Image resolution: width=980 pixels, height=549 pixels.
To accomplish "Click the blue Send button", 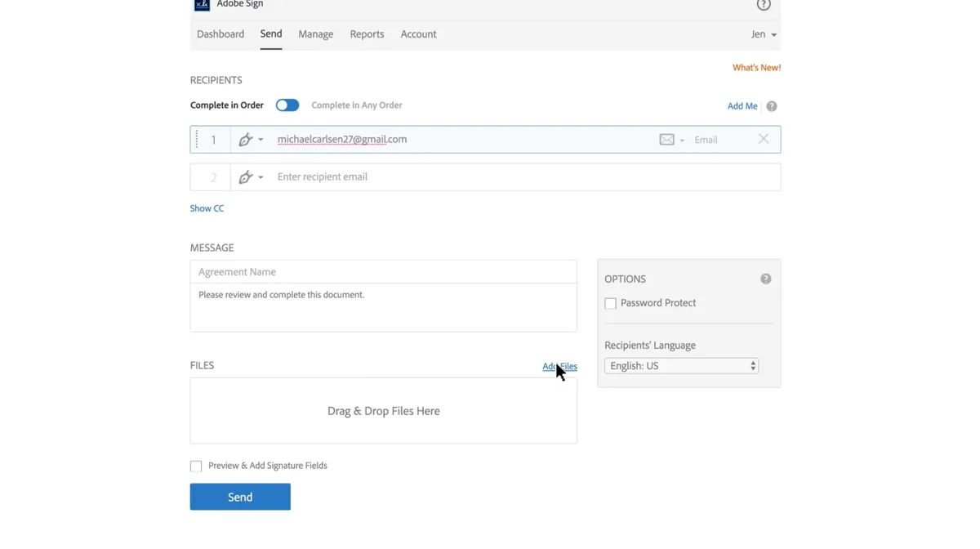I will [240, 497].
